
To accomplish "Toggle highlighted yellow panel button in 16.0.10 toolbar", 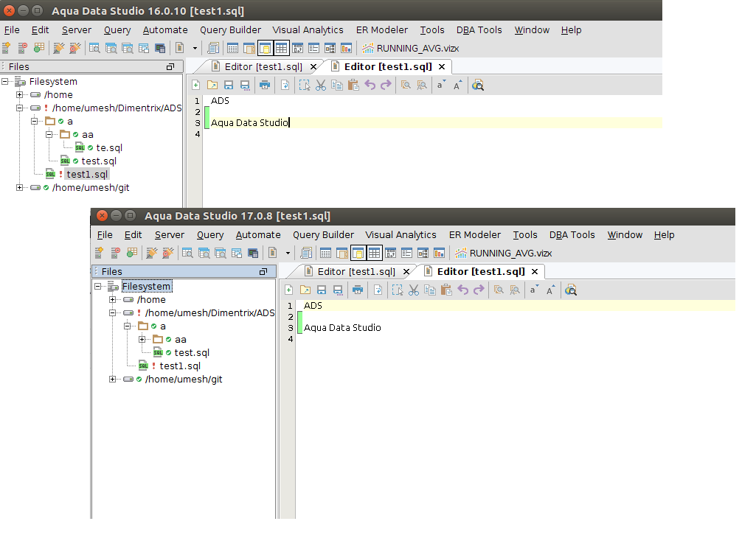I will (x=266, y=48).
